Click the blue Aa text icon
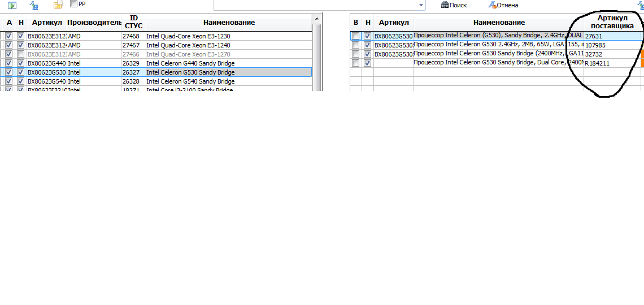Screen dimensions: 644x305 [x=34, y=5]
